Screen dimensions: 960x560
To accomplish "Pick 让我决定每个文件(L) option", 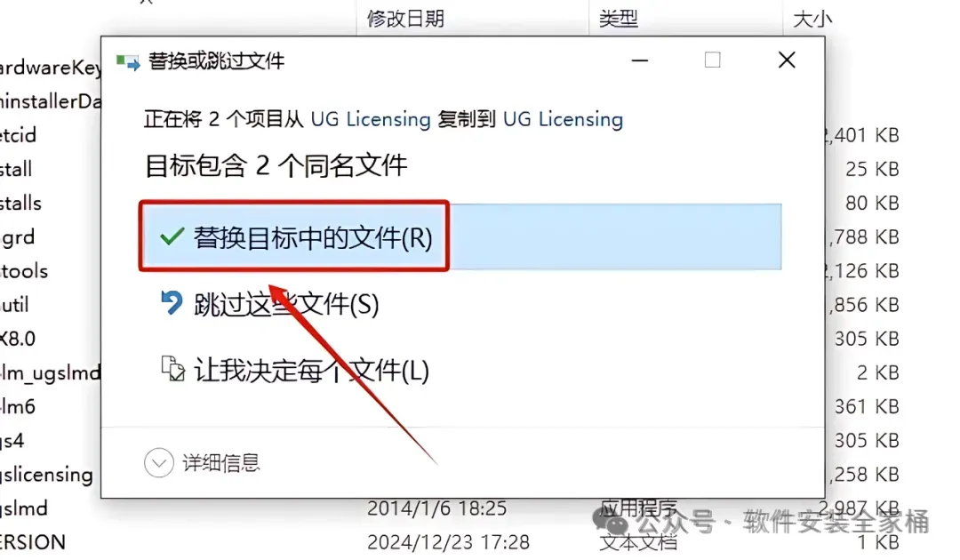I will (x=312, y=370).
